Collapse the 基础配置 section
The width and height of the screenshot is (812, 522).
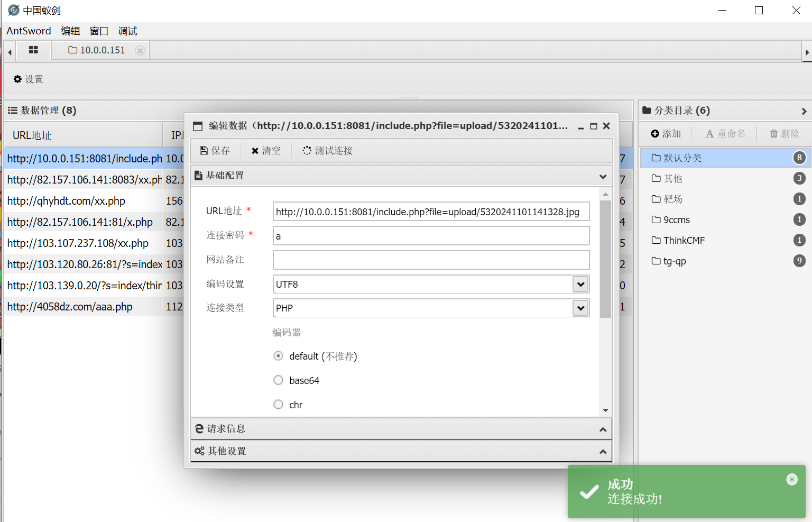coord(603,177)
